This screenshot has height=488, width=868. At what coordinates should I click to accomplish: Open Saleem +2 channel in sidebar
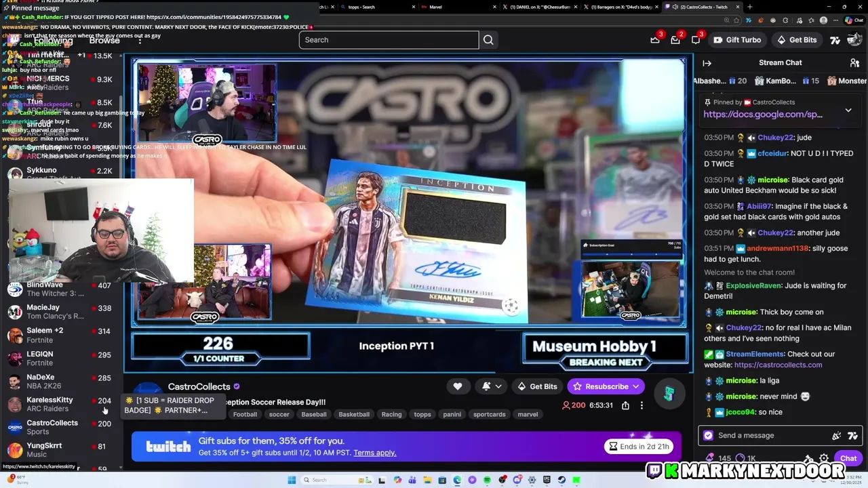click(61, 335)
